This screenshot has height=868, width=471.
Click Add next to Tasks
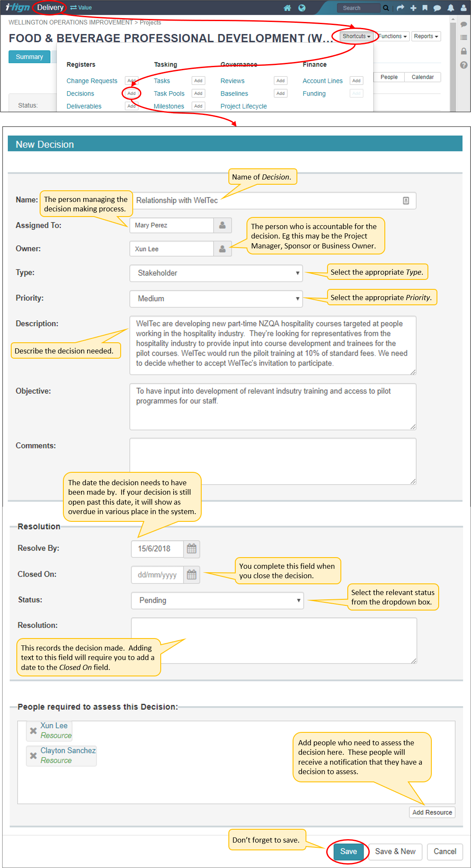click(x=198, y=81)
